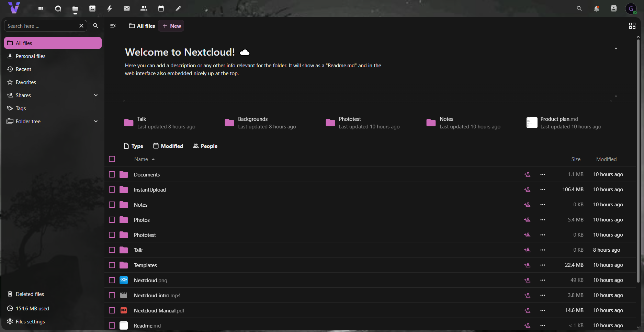Select the Photos row checkbox
The width and height of the screenshot is (644, 332).
click(x=112, y=220)
